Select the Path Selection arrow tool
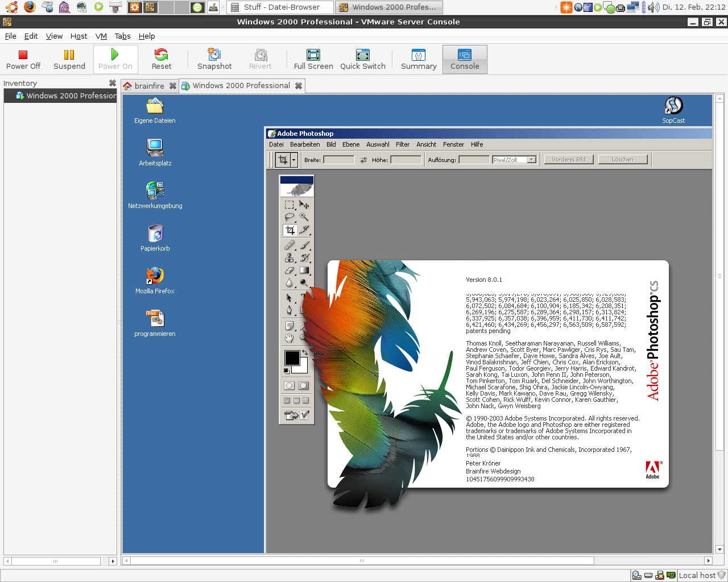Viewport: 728px width, 582px height. point(289,298)
